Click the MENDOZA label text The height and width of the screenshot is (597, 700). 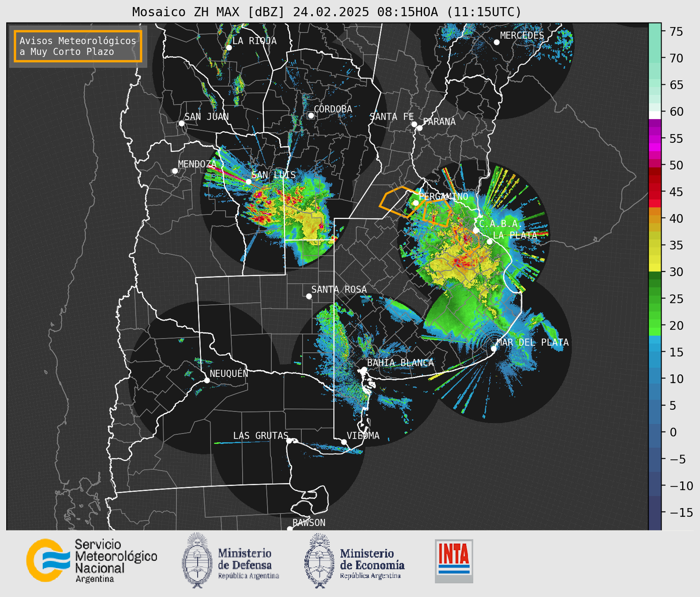197,164
